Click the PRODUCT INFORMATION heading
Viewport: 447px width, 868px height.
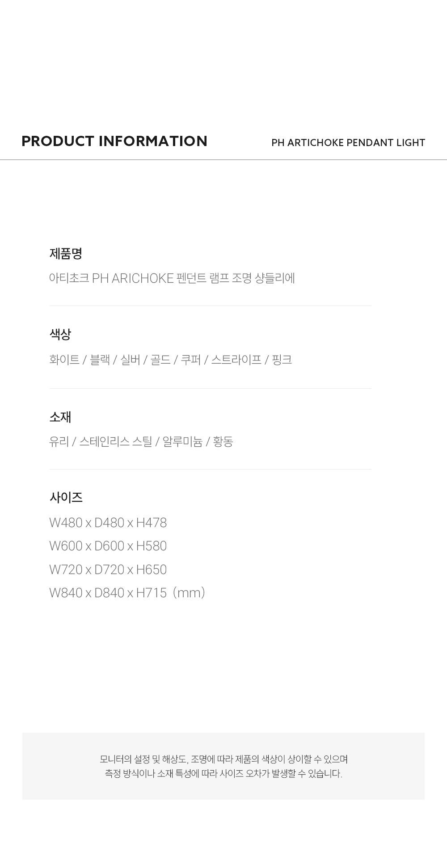(114, 141)
